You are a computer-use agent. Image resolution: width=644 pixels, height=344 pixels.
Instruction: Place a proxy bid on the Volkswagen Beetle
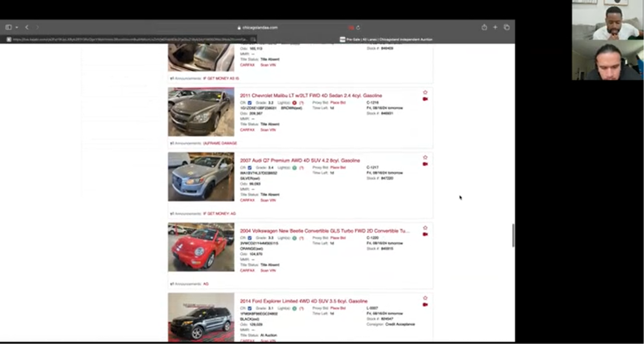click(338, 238)
